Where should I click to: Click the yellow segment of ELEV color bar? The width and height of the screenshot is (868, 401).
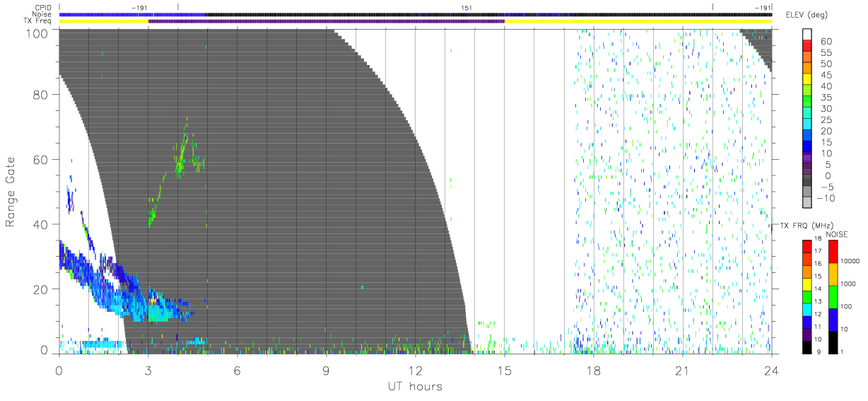pyautogui.click(x=807, y=80)
